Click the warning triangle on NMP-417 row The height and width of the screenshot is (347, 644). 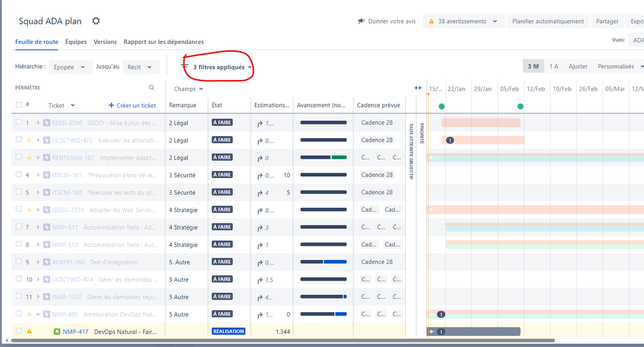pyautogui.click(x=29, y=331)
